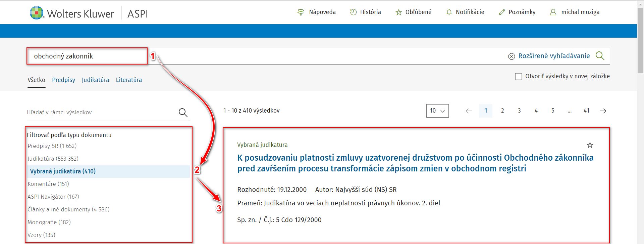
Task: Open Rozšírené vyhľadávanie advanced search
Action: pyautogui.click(x=554, y=56)
